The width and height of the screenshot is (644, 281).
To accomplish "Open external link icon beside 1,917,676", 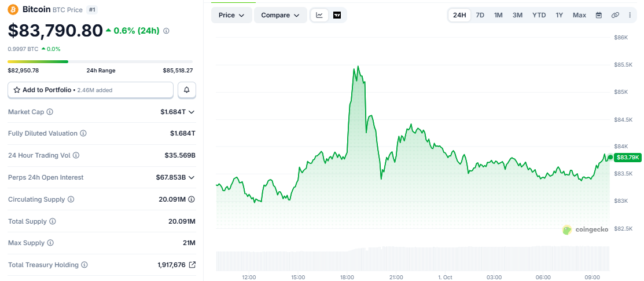I will point(192,265).
